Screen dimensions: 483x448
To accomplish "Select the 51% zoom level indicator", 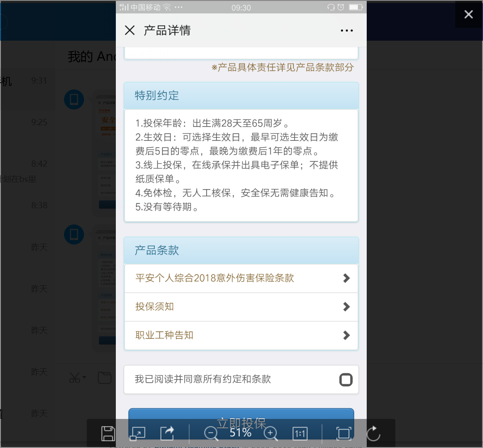I will coord(241,433).
